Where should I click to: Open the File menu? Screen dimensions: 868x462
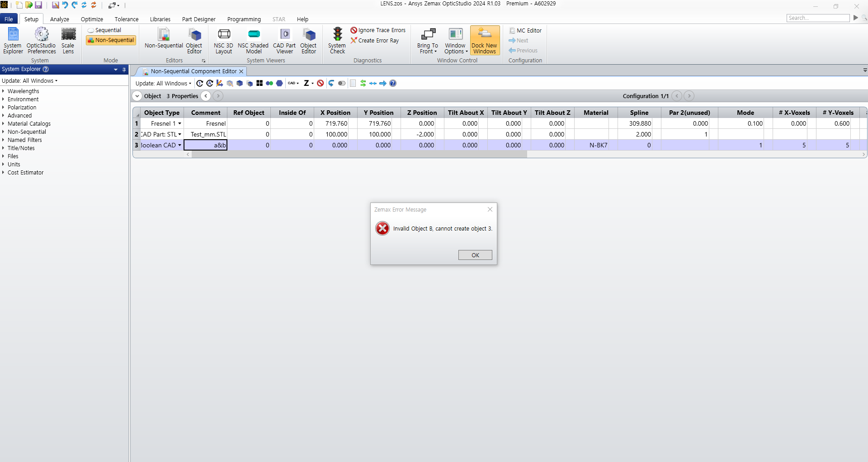(x=9, y=19)
